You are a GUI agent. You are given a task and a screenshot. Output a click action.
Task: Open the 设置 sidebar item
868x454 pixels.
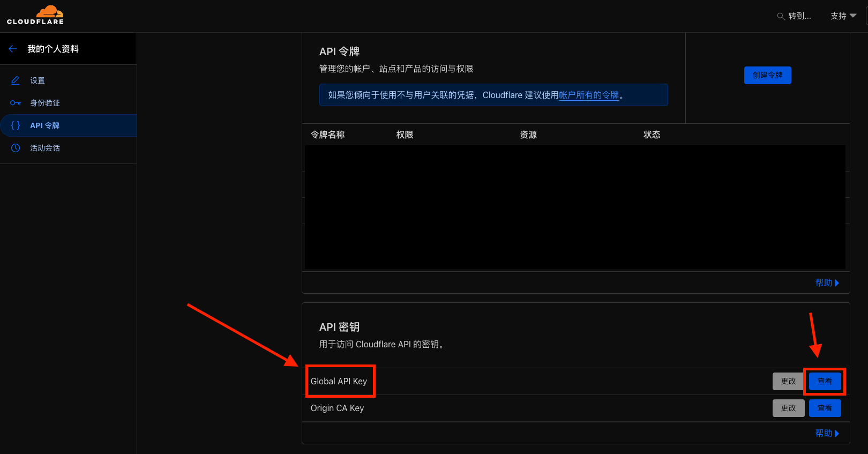(x=69, y=80)
